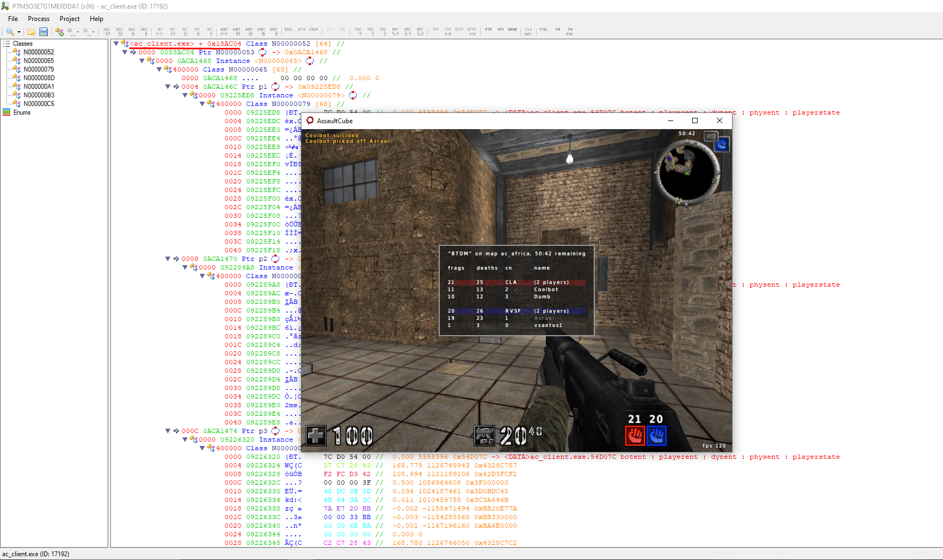Click the ac_client.exe status bar text
This screenshot has height=560, width=943.
[36, 554]
